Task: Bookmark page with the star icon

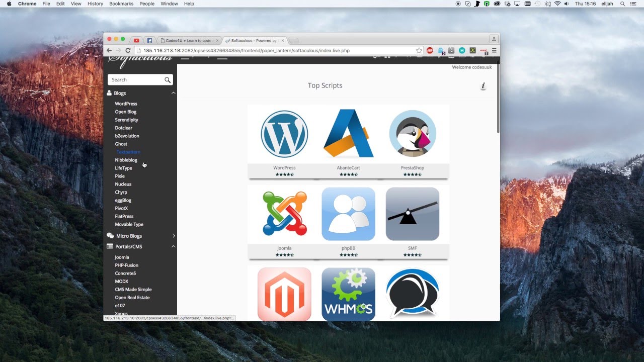Action: coord(419,51)
